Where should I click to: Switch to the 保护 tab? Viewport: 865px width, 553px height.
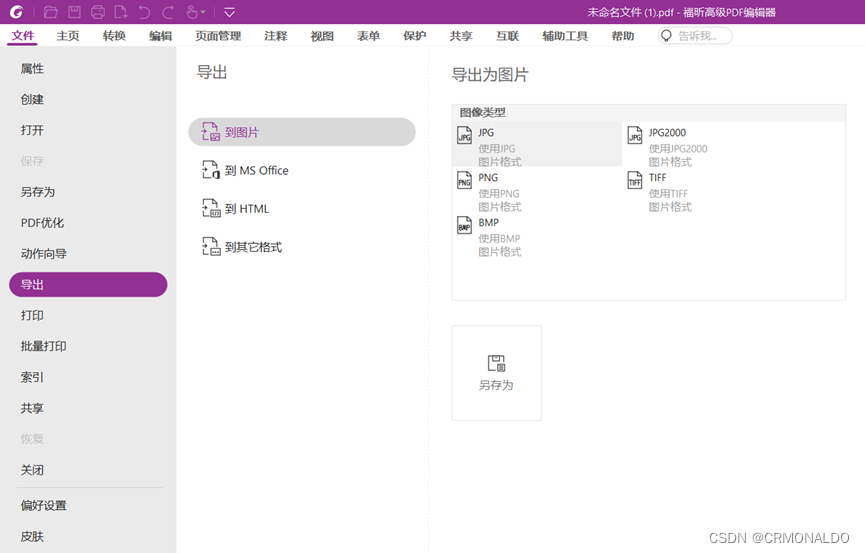(415, 36)
